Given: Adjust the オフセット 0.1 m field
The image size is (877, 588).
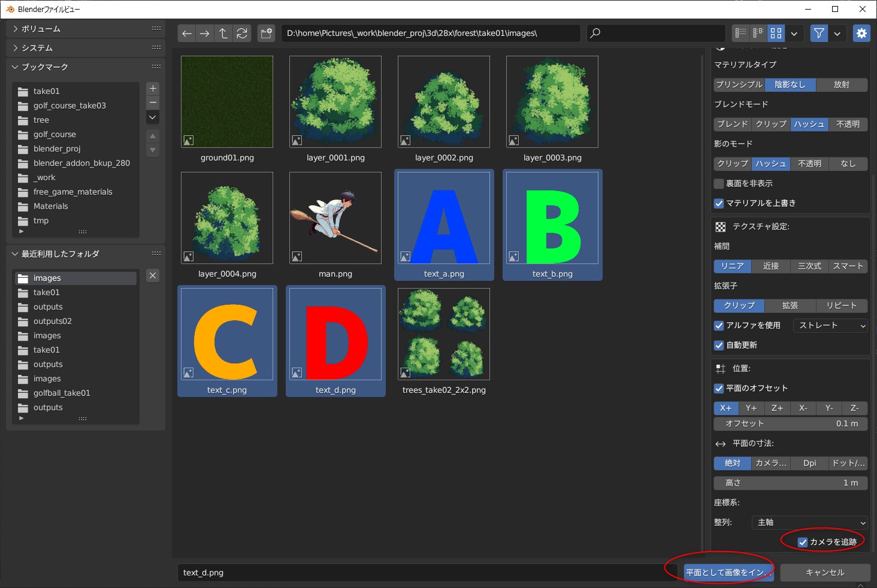Looking at the screenshot, I should (790, 424).
